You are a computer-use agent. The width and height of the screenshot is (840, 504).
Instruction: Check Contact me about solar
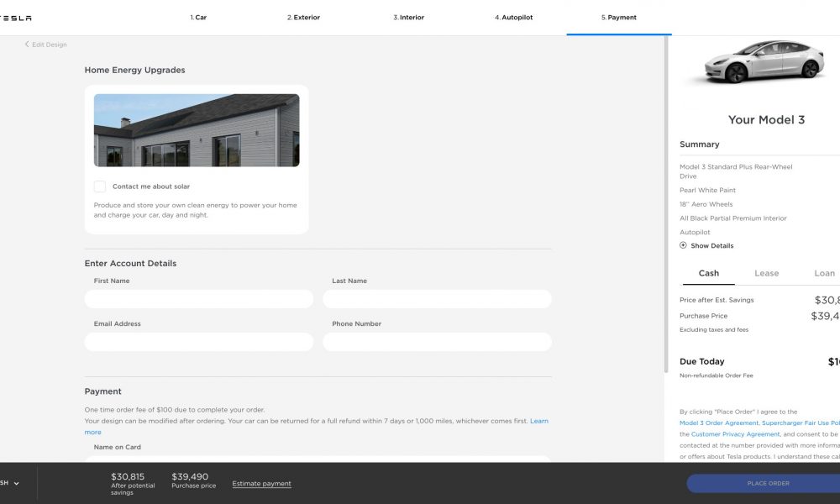click(100, 186)
